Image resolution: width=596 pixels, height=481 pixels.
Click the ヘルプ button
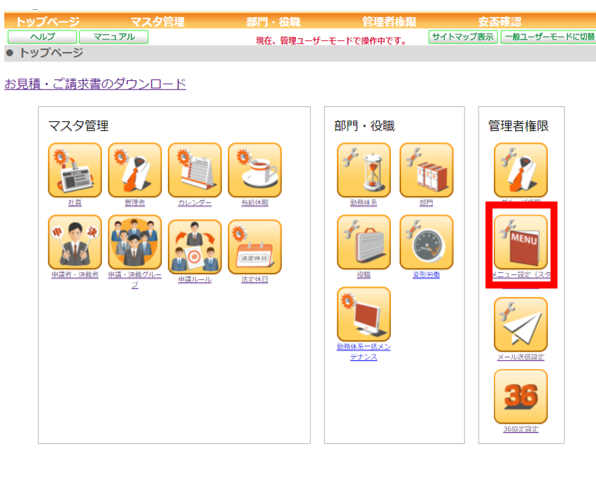[42, 37]
